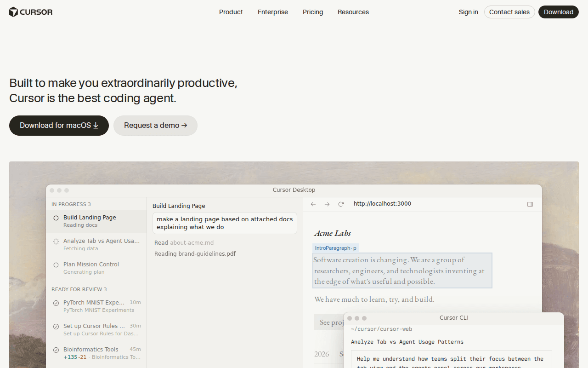
Task: Click Analyze Tab vs Agent Usage Patterns in CLI
Action: click(407, 342)
